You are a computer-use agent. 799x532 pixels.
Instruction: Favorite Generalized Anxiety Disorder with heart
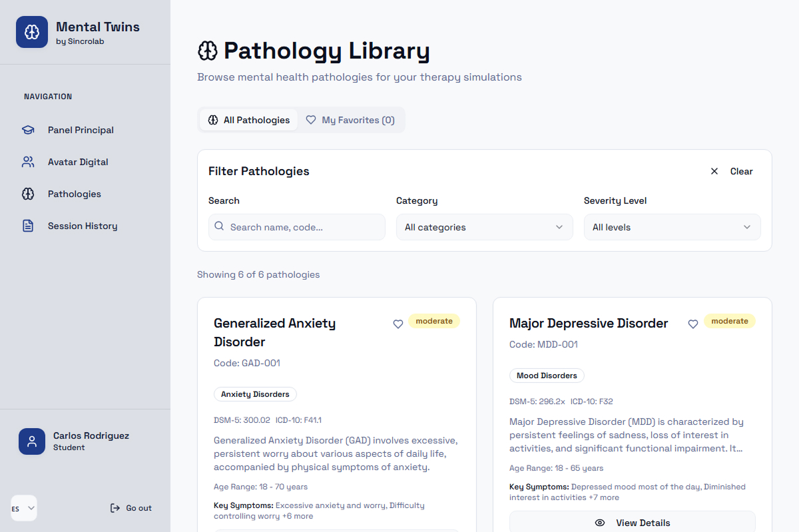tap(398, 324)
